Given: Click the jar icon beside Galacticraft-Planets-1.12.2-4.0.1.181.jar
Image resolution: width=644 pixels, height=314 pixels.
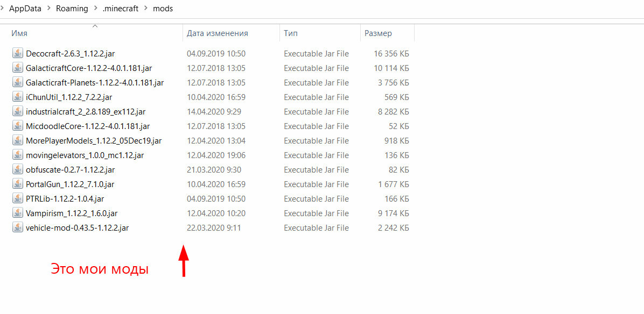Looking at the screenshot, I should pyautogui.click(x=17, y=82).
